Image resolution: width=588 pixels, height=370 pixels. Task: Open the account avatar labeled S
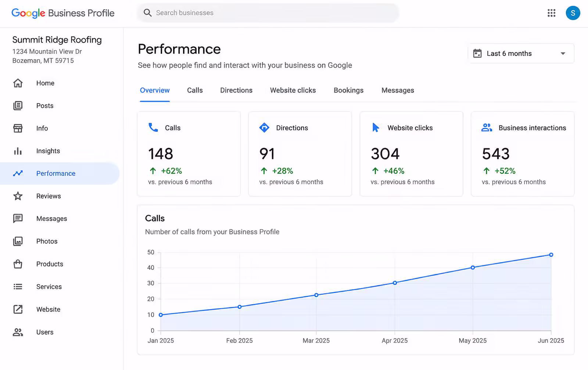573,13
